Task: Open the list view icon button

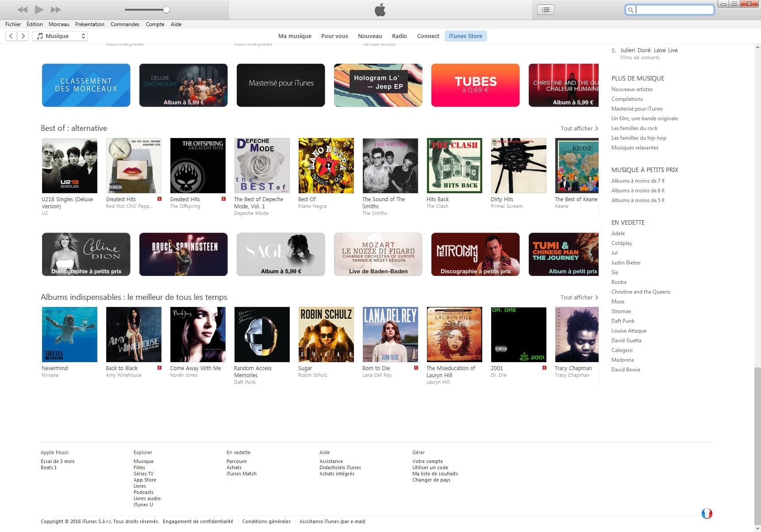Action: (546, 9)
